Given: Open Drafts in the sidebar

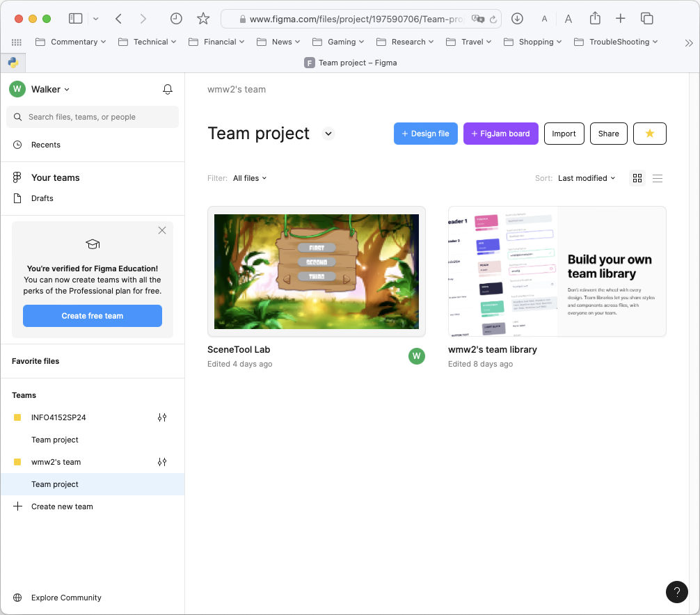Looking at the screenshot, I should coord(42,198).
